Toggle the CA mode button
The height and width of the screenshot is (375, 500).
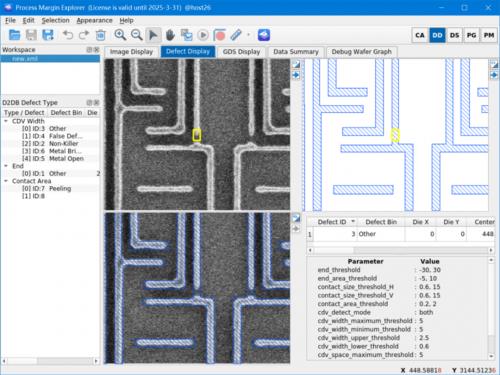point(420,35)
